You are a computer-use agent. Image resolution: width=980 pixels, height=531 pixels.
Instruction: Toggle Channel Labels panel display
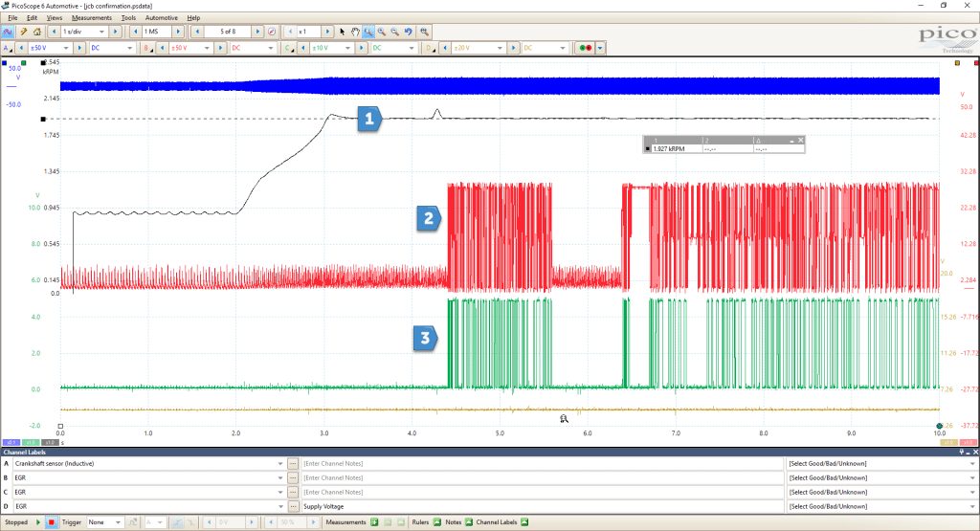[x=524, y=522]
